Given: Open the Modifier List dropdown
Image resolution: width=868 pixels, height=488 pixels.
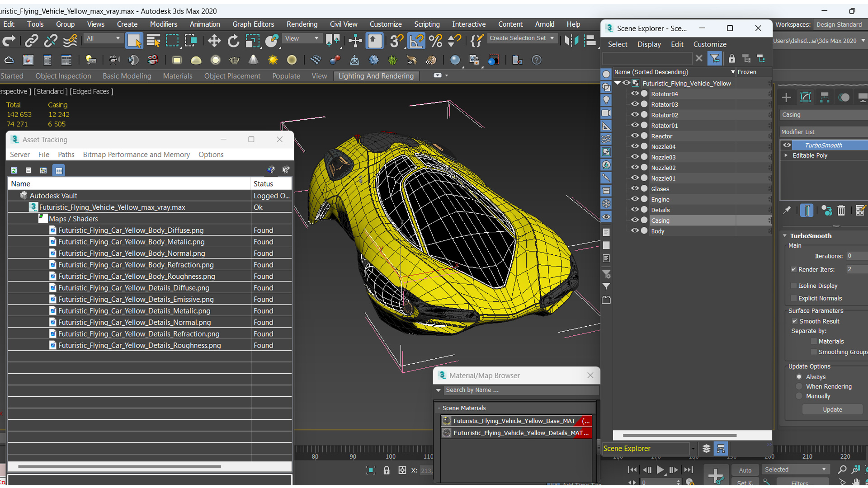Looking at the screenshot, I should [x=824, y=132].
